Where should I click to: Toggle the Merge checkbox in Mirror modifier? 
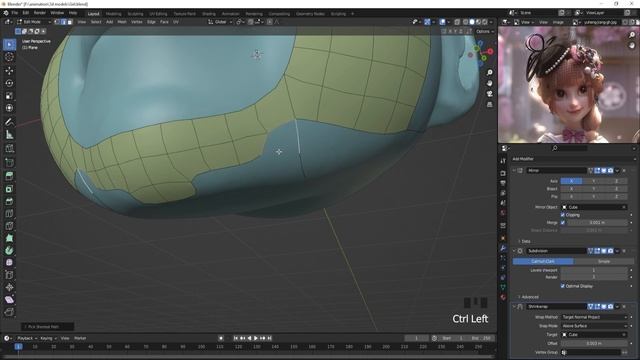pyautogui.click(x=563, y=222)
